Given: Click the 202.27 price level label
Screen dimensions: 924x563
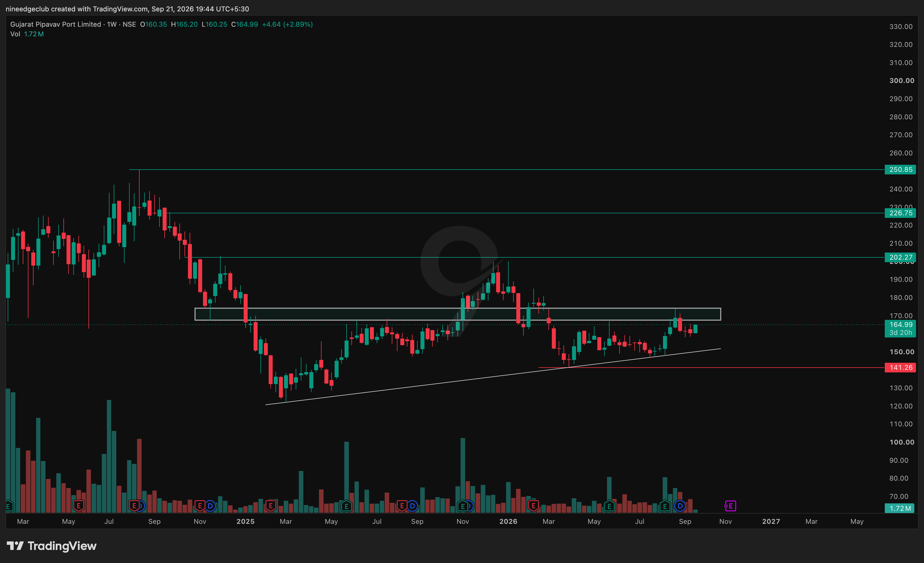Looking at the screenshot, I should point(900,257).
